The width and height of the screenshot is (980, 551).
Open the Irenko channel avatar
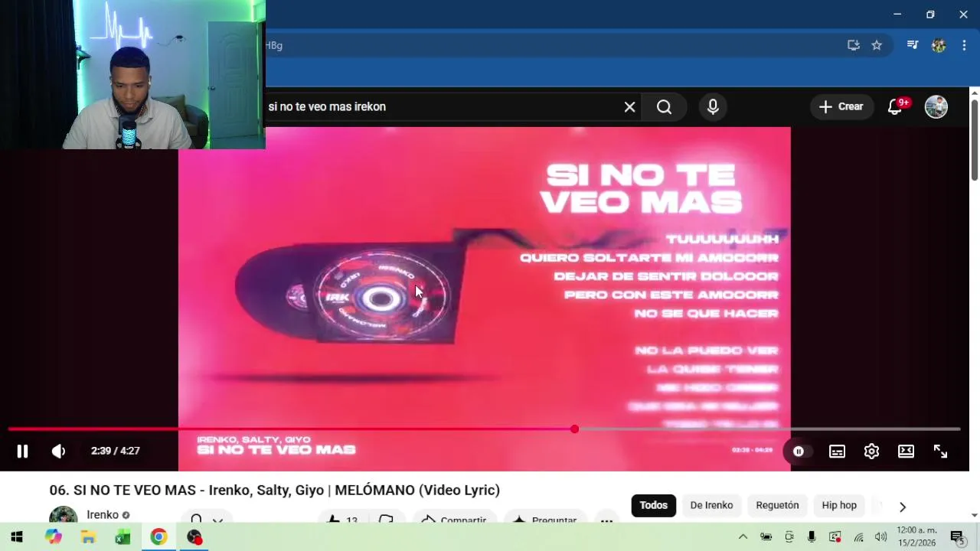tap(63, 515)
